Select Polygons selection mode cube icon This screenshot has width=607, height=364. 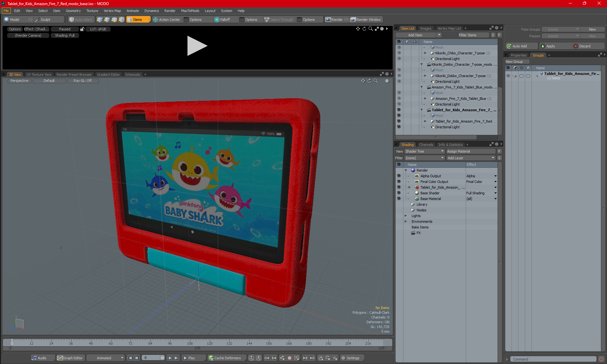(x=114, y=20)
